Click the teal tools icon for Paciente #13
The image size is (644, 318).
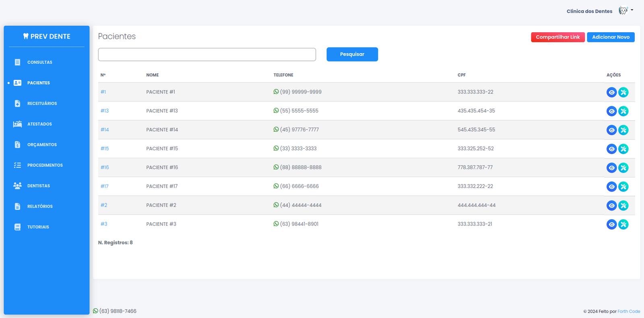click(623, 111)
